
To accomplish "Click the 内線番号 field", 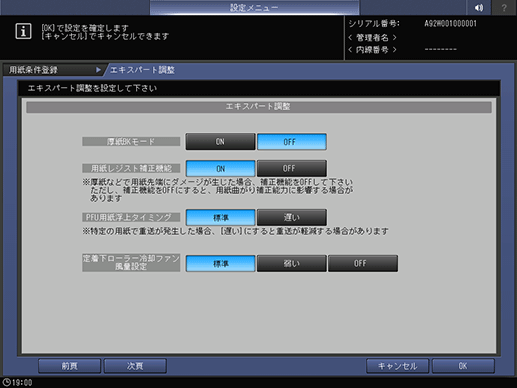I will click(x=372, y=50).
